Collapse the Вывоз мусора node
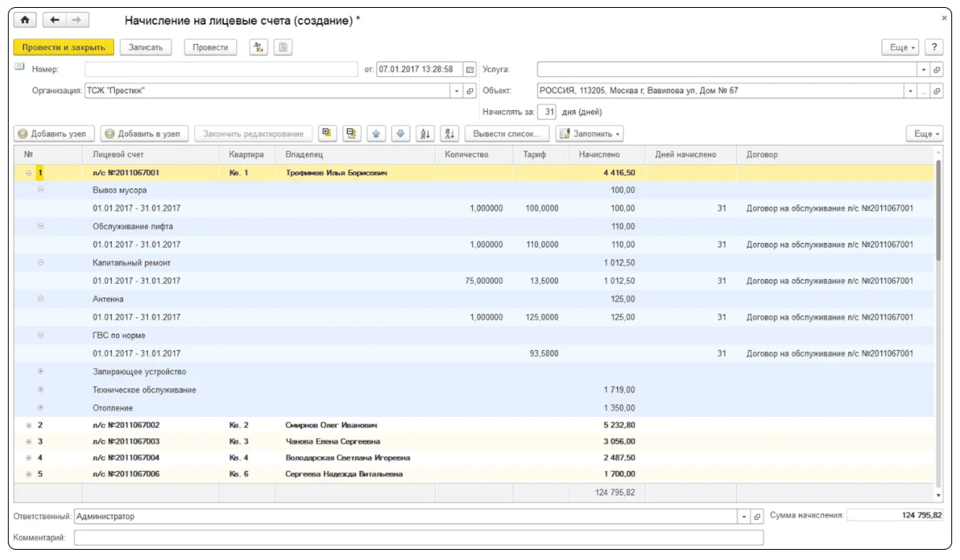Viewport: 960px width, 560px height. [41, 190]
